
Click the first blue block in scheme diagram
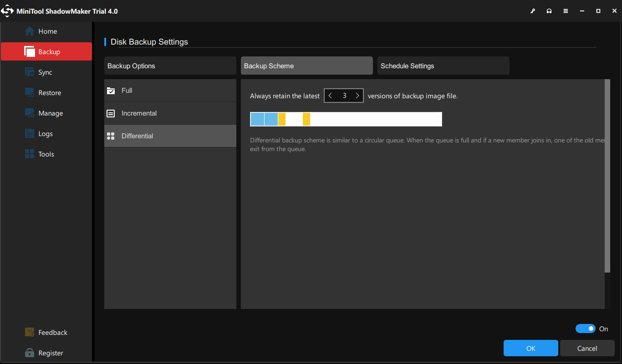point(258,119)
